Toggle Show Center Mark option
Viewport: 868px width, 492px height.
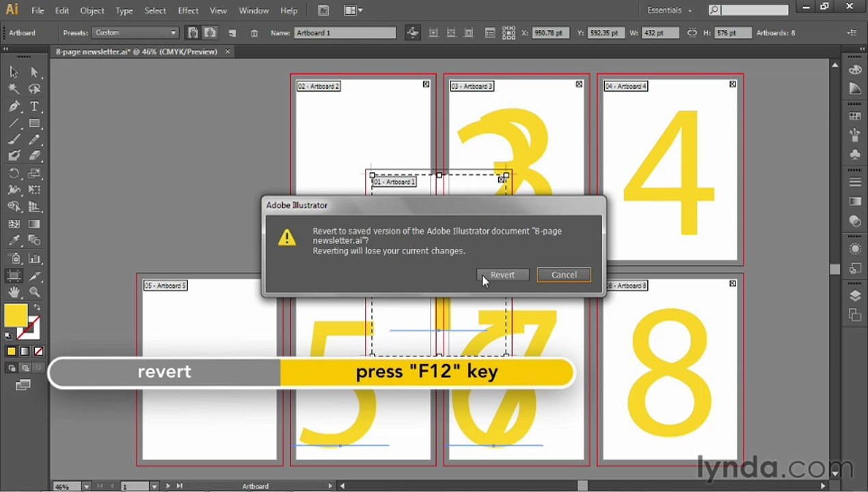point(433,33)
